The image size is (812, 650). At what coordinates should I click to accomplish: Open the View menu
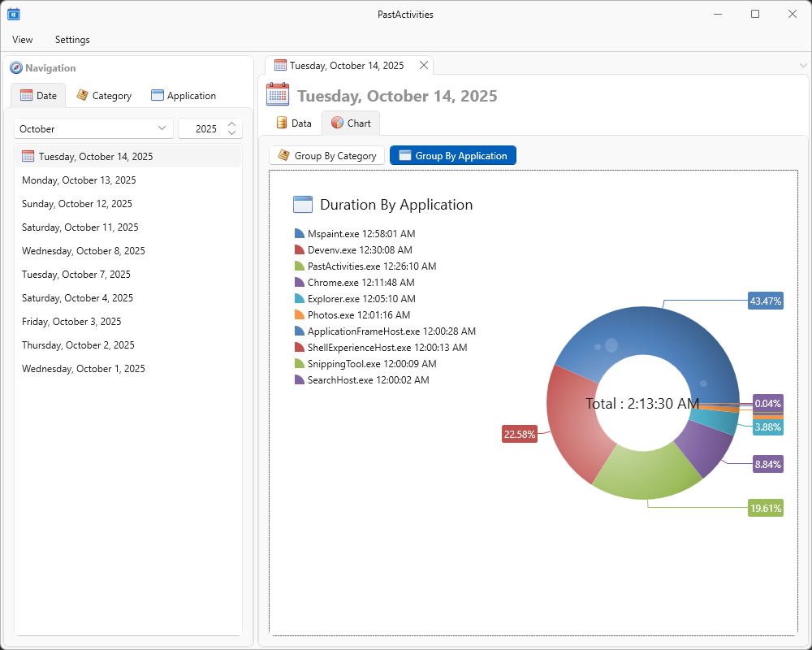[x=23, y=40]
